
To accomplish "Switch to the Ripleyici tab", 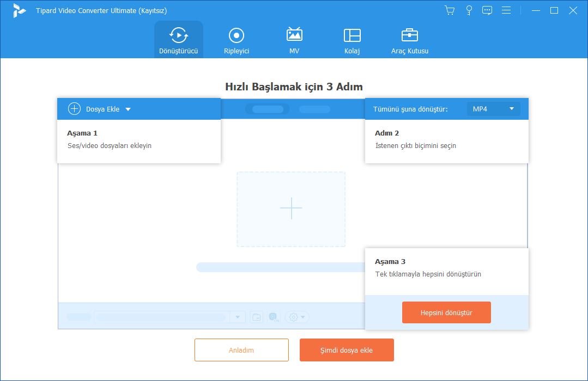I will (x=237, y=40).
